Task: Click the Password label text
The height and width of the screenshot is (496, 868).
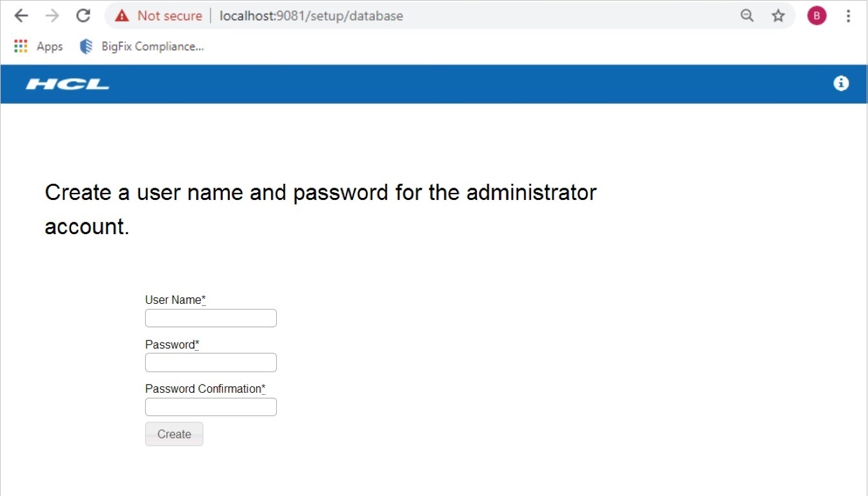Action: pyautogui.click(x=170, y=344)
